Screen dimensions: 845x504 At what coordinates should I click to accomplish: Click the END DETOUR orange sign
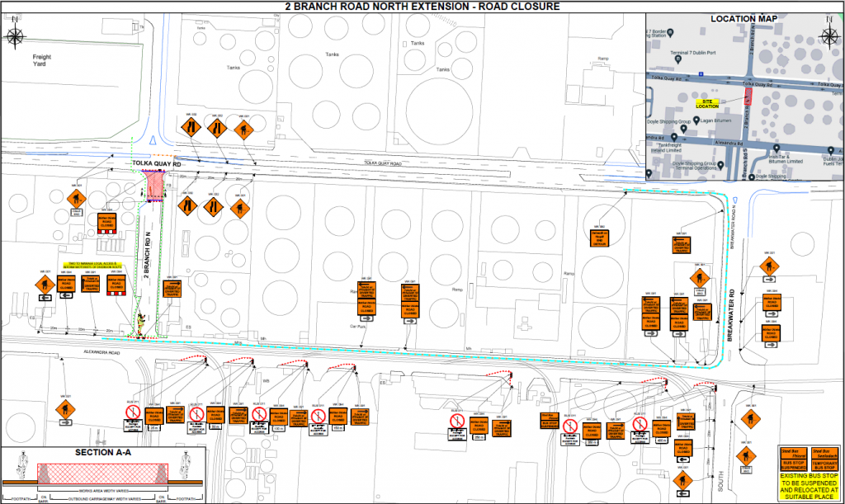tap(600, 237)
